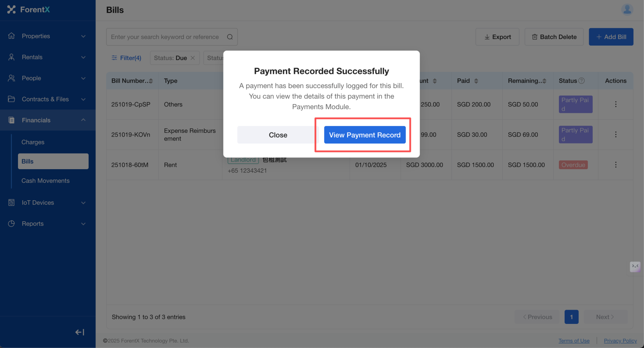
Task: Collapse the sidebar with arrow icon
Action: tap(80, 332)
